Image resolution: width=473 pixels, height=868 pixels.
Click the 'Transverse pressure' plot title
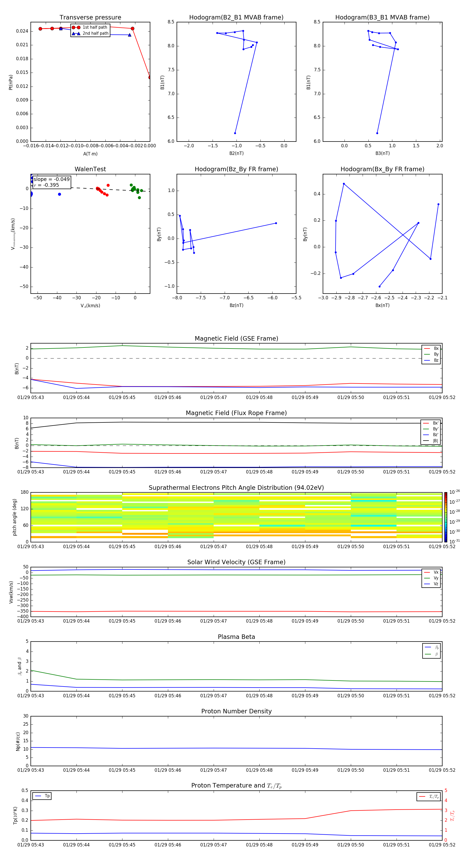point(90,18)
